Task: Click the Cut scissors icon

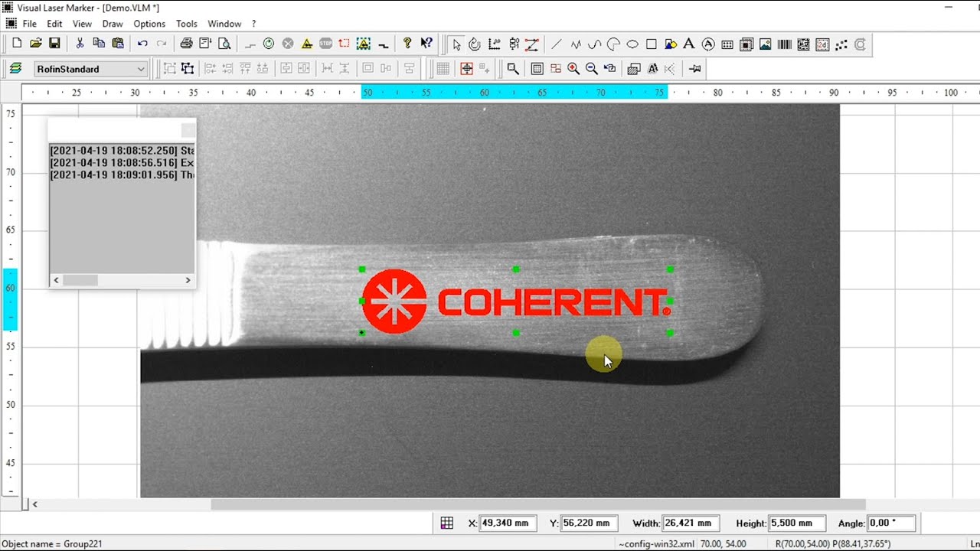Action: 80,44
